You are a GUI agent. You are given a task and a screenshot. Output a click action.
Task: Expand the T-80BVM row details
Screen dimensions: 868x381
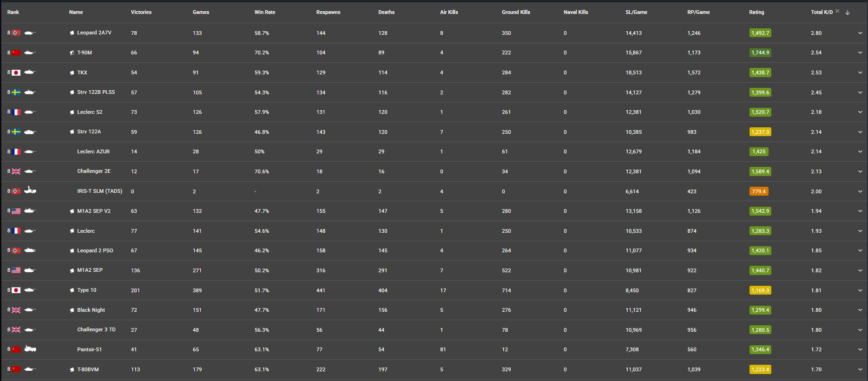(860, 369)
